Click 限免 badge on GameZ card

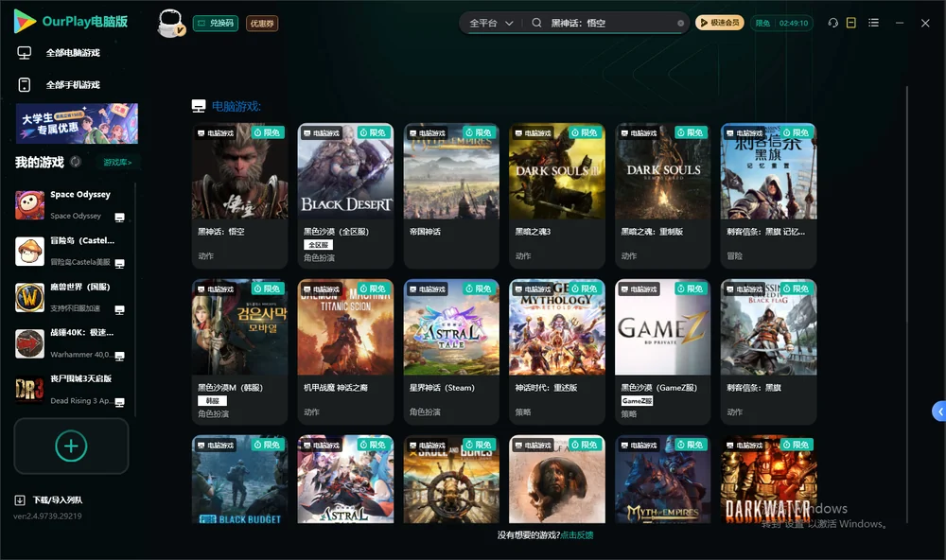pos(691,289)
